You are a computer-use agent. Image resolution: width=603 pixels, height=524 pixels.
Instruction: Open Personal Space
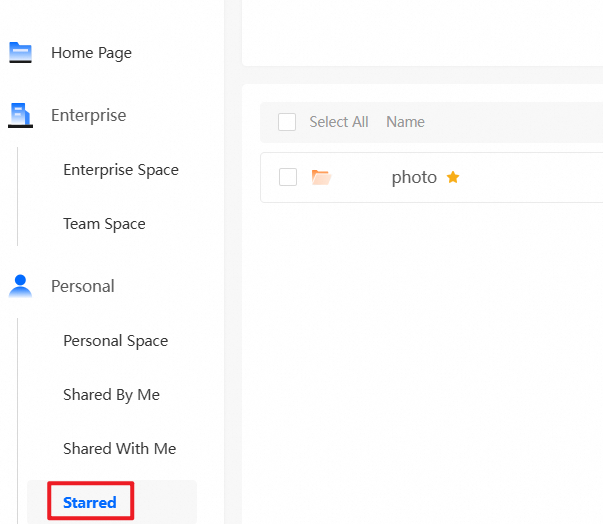pyautogui.click(x=115, y=341)
